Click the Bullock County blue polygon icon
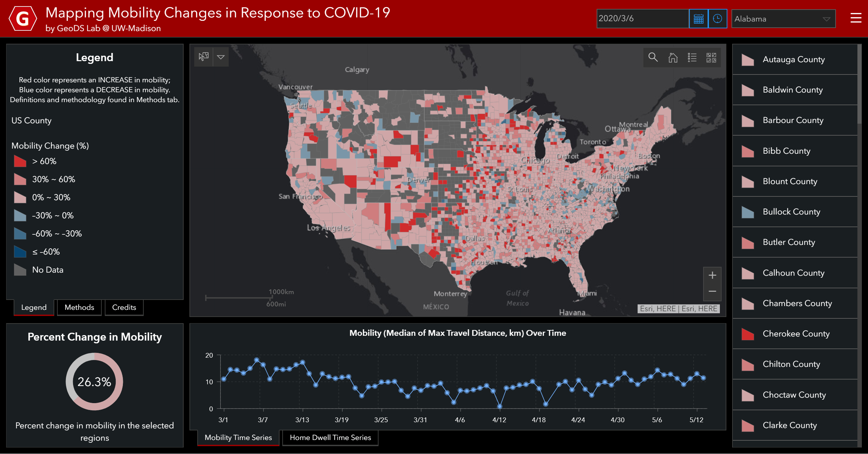 748,212
